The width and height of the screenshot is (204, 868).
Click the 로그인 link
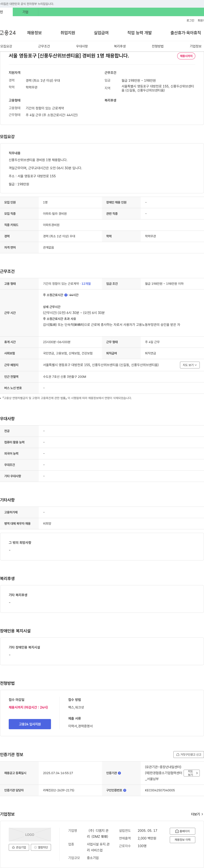[190, 21]
